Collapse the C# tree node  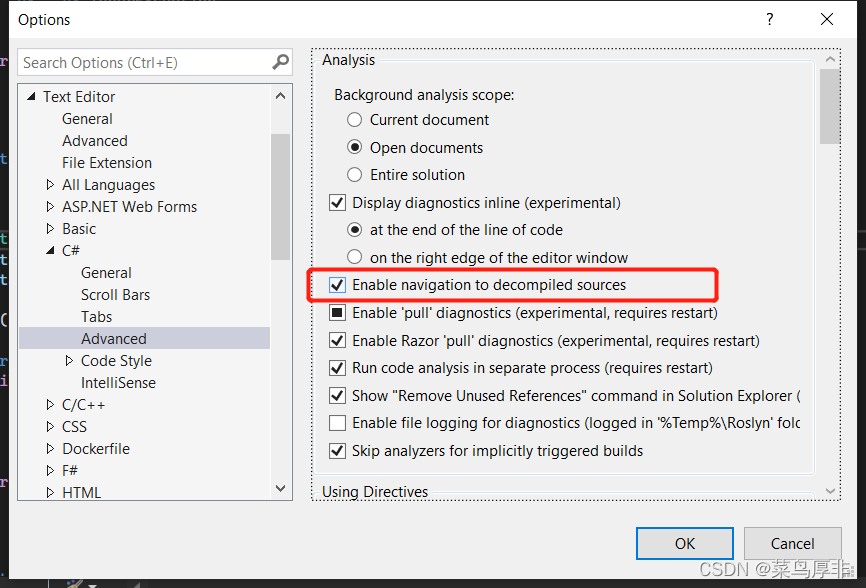[50, 251]
